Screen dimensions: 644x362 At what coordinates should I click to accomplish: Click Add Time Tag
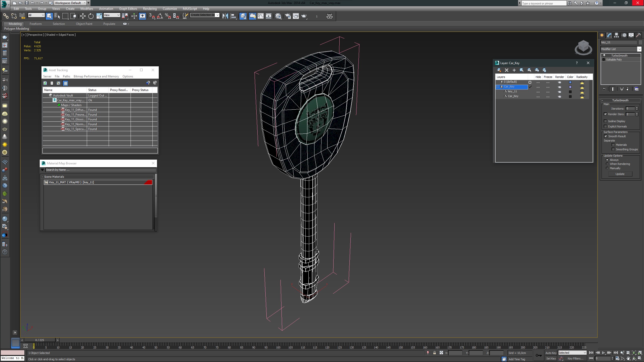click(x=517, y=359)
